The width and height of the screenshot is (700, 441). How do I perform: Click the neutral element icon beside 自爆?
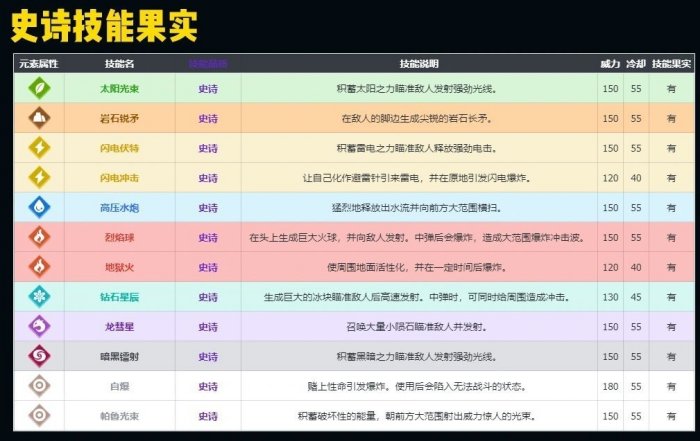point(38,386)
